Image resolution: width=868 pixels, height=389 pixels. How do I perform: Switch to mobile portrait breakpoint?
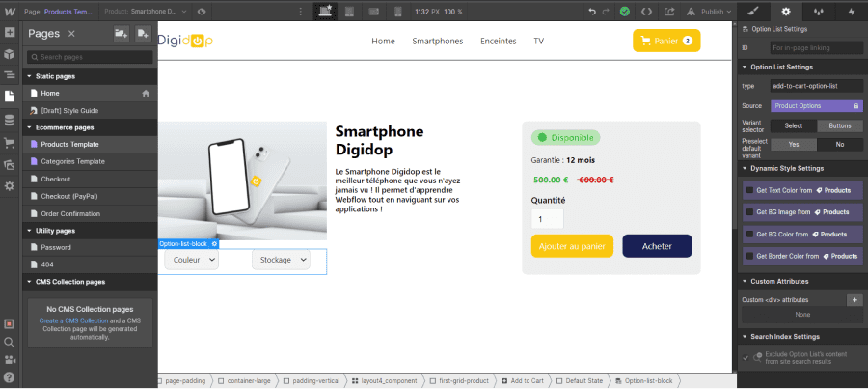point(397,11)
